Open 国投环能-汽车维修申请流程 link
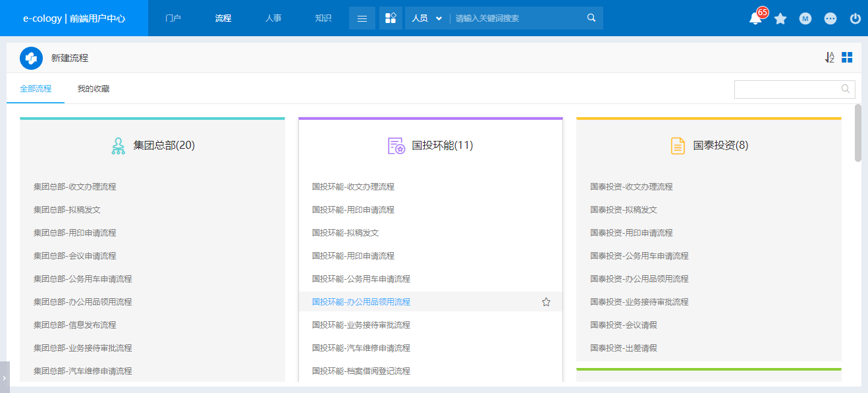The height and width of the screenshot is (393, 868). 361,348
